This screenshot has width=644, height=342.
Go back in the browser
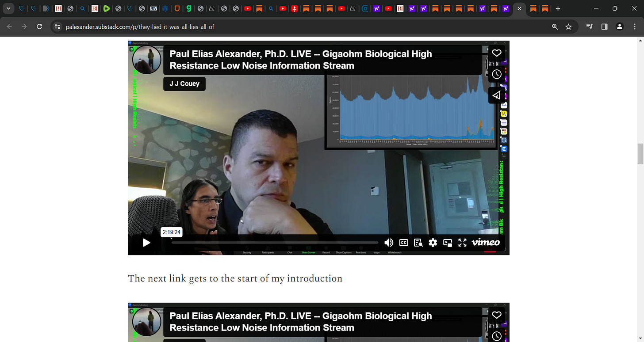[x=10, y=27]
